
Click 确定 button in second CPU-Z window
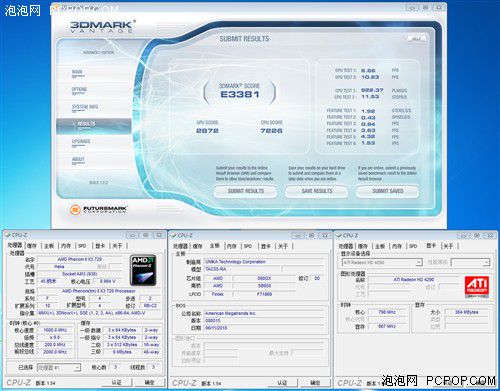pos(315,383)
